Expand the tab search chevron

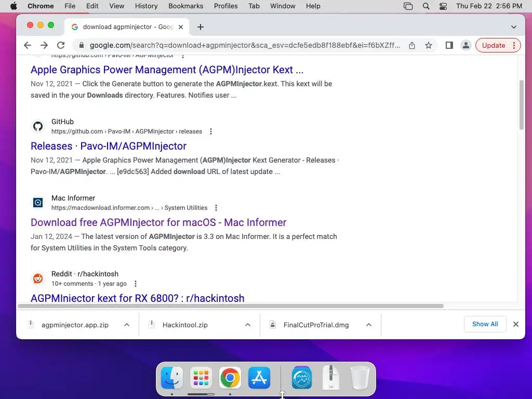click(x=514, y=27)
